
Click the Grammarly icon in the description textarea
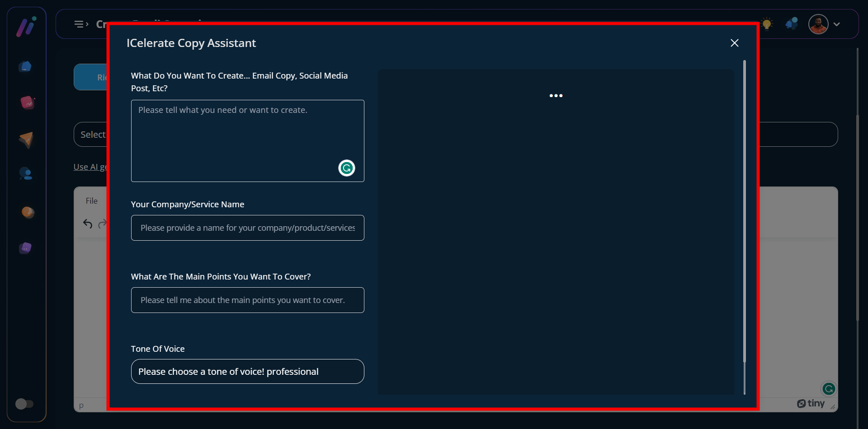[347, 168]
